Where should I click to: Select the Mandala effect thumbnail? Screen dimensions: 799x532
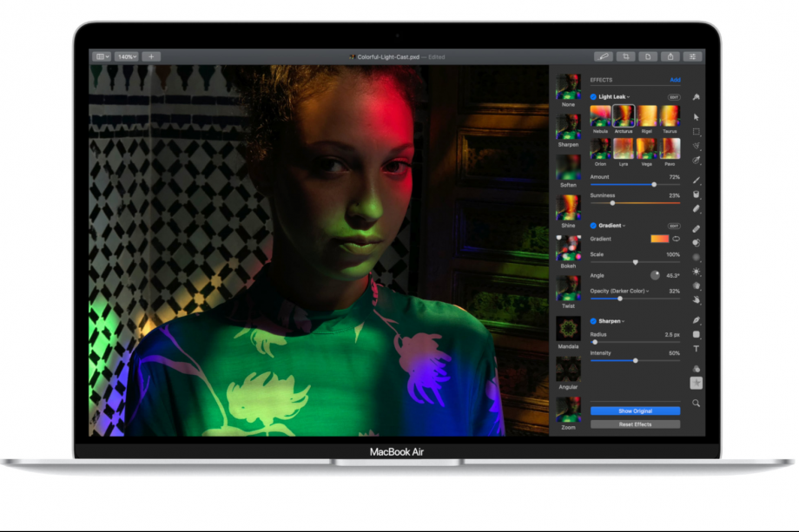coord(568,329)
